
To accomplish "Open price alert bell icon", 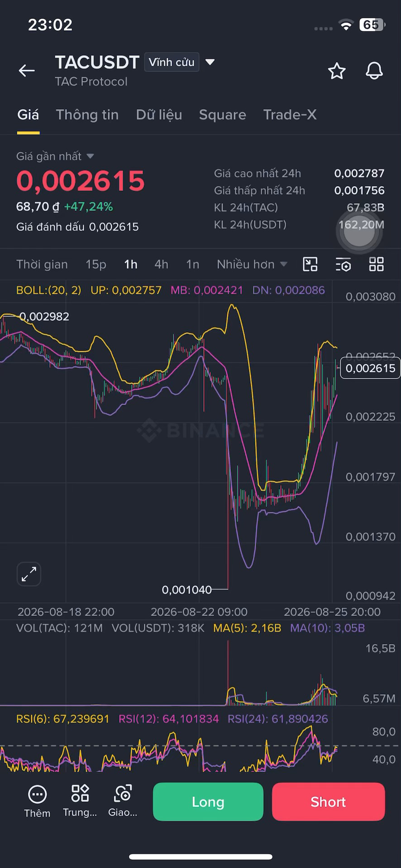I will click(374, 71).
